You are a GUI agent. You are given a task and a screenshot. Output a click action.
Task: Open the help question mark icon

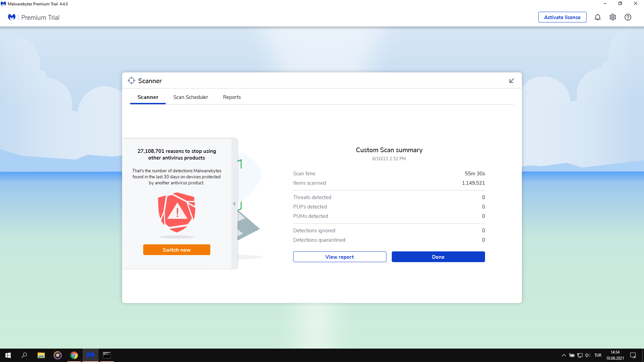point(628,17)
